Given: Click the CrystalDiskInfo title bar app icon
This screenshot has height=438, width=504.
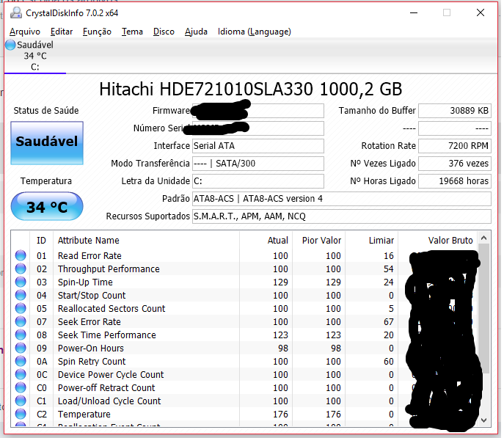Looking at the screenshot, I should 16,13.
